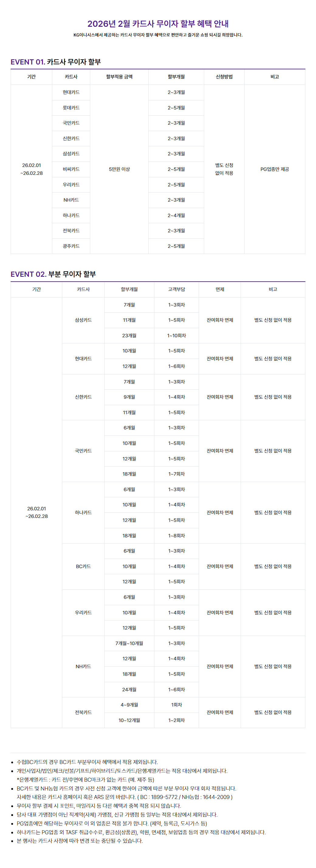The height and width of the screenshot is (868, 316).
Task: Click the 수협BC카드 exclusion notice line
Action: [87, 762]
